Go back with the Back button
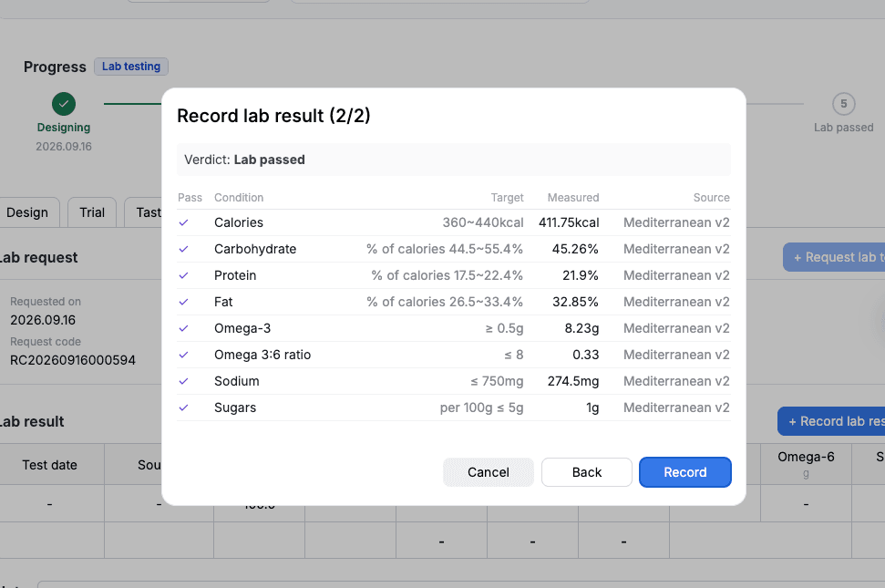 pos(586,472)
